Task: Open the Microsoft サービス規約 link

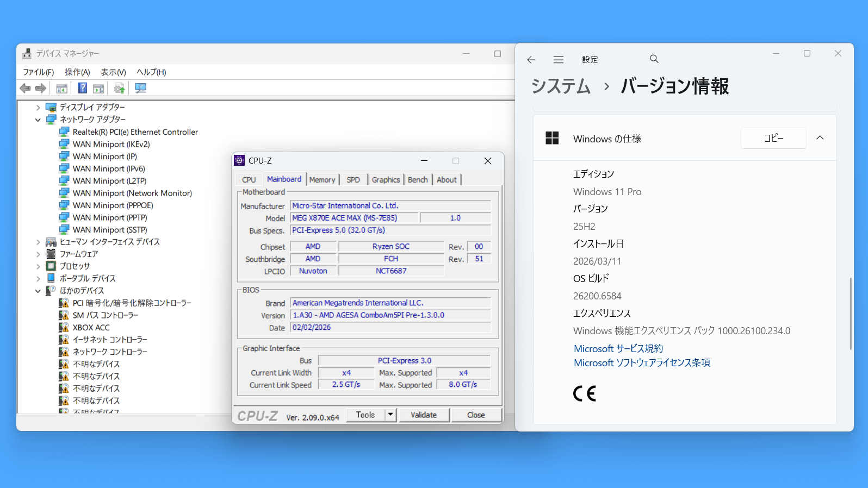Action: 618,349
